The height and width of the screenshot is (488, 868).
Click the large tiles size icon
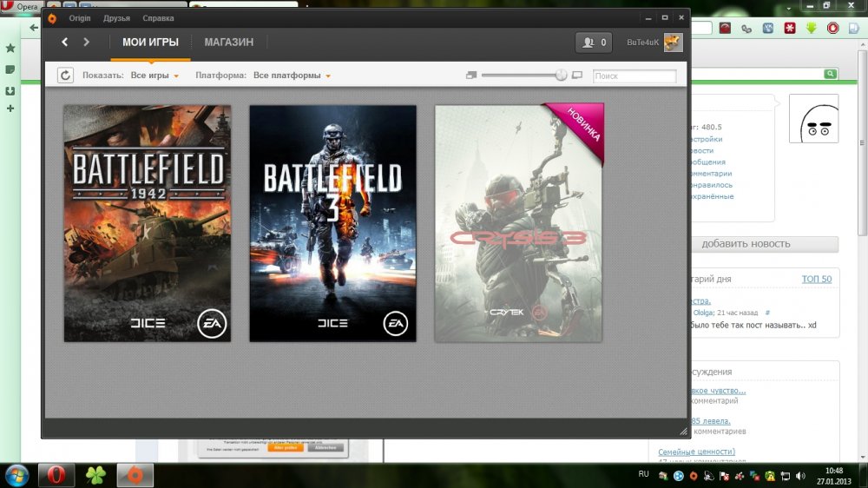click(x=577, y=76)
